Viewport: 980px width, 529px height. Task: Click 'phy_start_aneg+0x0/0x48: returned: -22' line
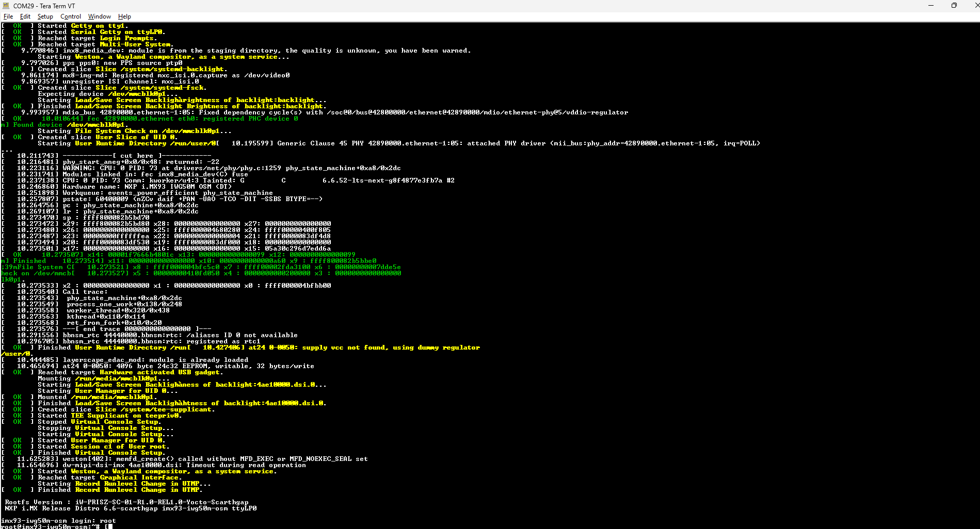(110, 162)
